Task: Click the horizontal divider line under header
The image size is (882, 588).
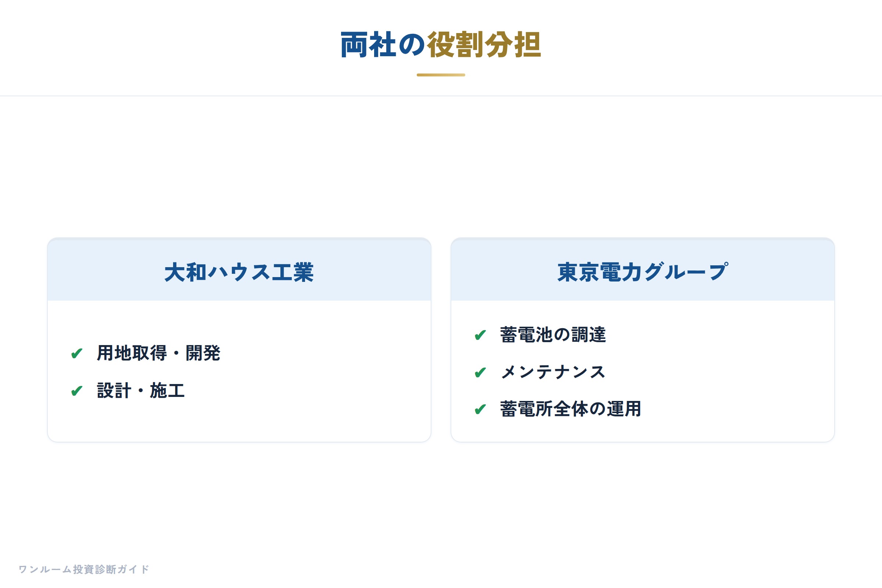Action: click(441, 96)
